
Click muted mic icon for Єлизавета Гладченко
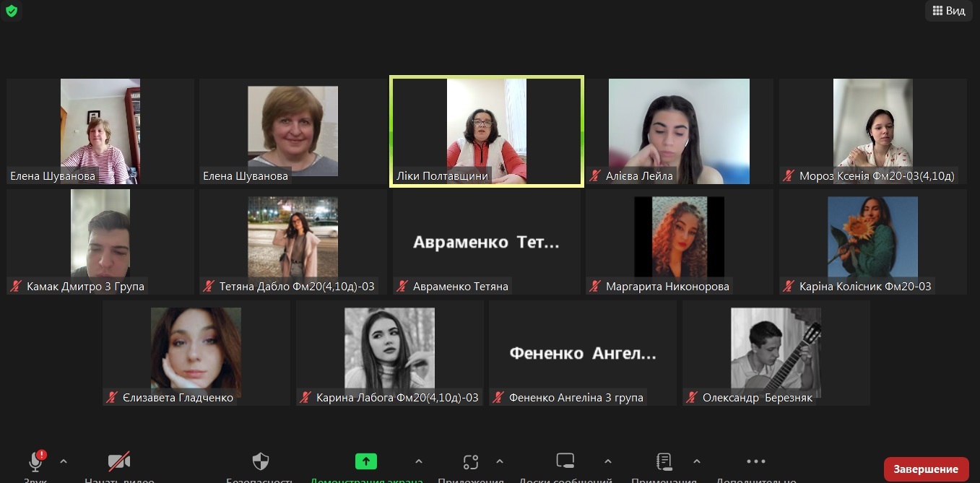point(113,398)
